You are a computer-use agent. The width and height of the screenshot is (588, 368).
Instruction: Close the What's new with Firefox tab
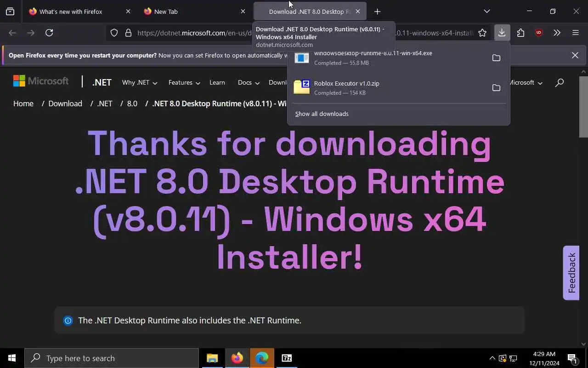click(x=128, y=11)
